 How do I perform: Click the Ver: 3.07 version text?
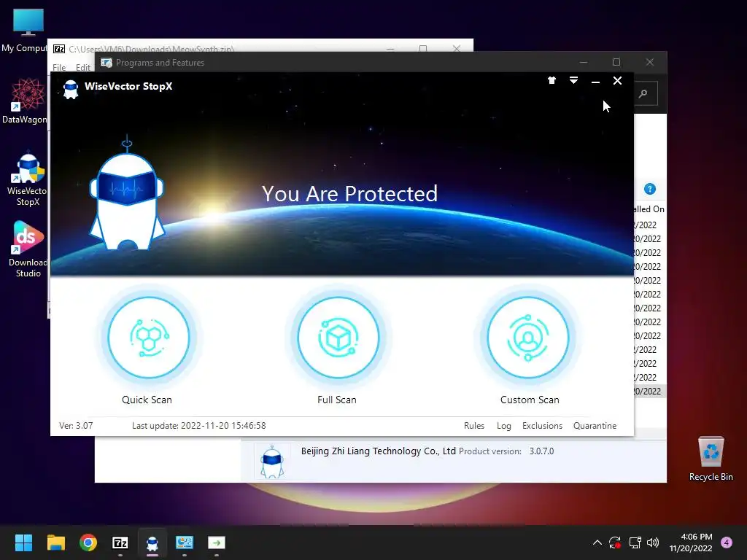click(x=76, y=426)
